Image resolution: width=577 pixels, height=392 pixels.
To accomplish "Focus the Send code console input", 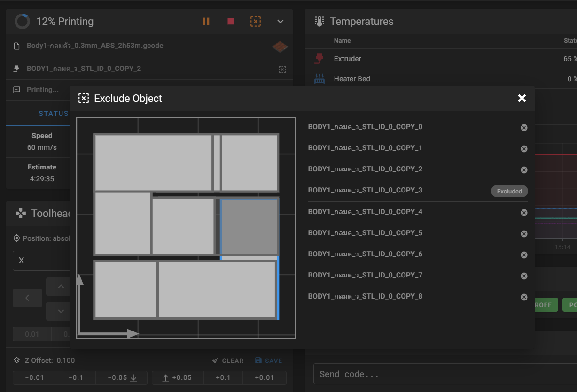I will 445,374.
